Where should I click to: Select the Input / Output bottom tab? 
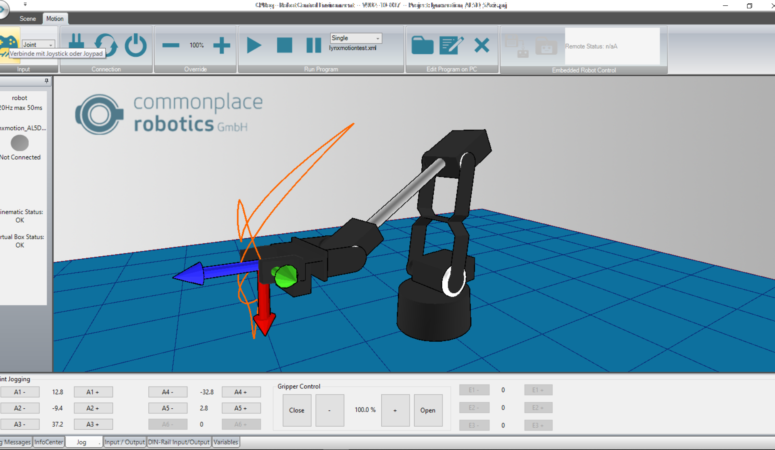(x=124, y=441)
